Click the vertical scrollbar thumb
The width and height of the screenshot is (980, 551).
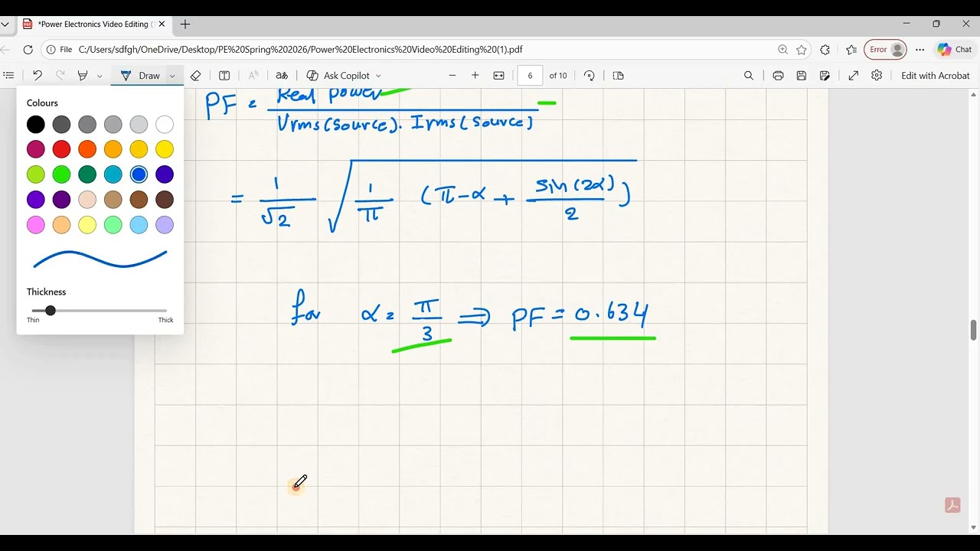[x=973, y=331]
